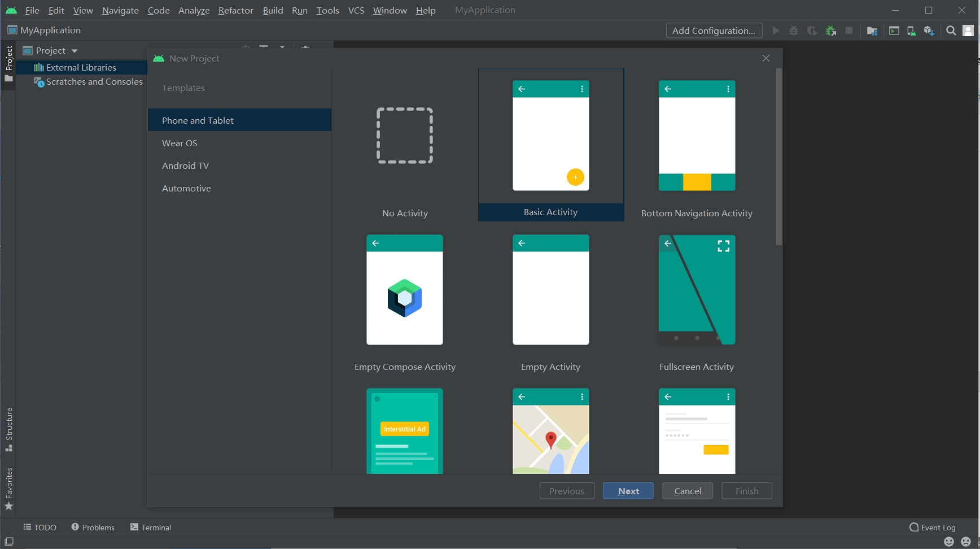Screen dimensions: 980x549
Task: Open the Code menu
Action: pyautogui.click(x=159, y=10)
